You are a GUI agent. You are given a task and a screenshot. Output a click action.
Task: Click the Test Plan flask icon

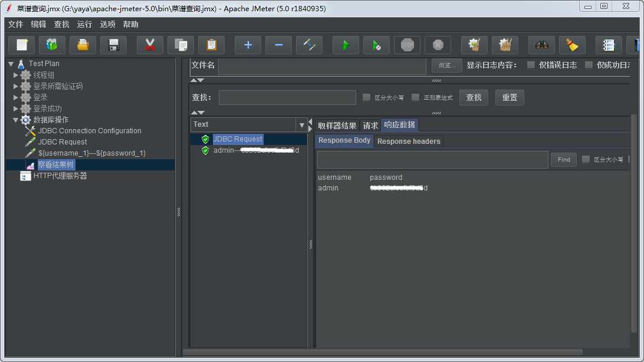pyautogui.click(x=21, y=64)
